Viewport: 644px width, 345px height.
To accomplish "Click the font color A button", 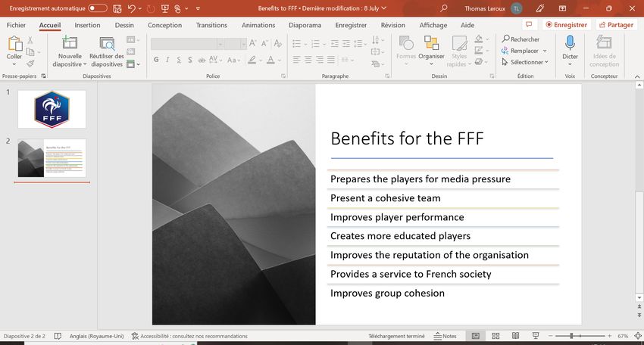I will [270, 60].
